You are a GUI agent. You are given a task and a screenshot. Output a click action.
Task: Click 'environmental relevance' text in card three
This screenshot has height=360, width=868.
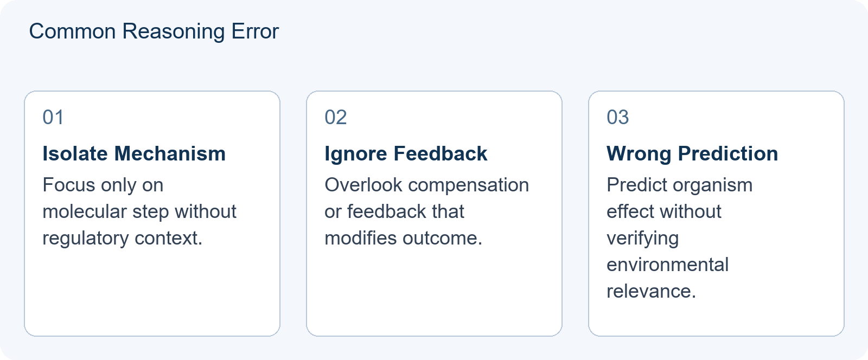[x=667, y=278]
